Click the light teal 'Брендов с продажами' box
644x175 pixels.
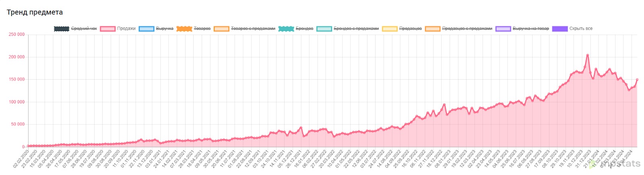coord(324,29)
